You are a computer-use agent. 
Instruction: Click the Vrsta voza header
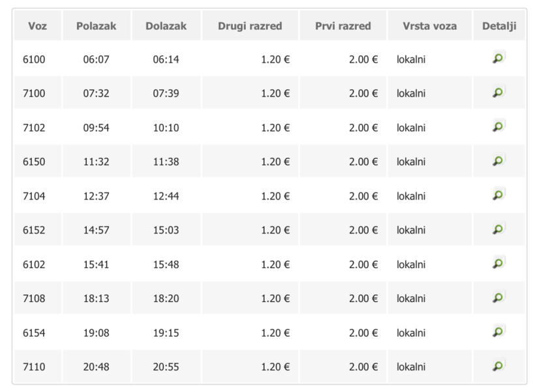pos(430,26)
